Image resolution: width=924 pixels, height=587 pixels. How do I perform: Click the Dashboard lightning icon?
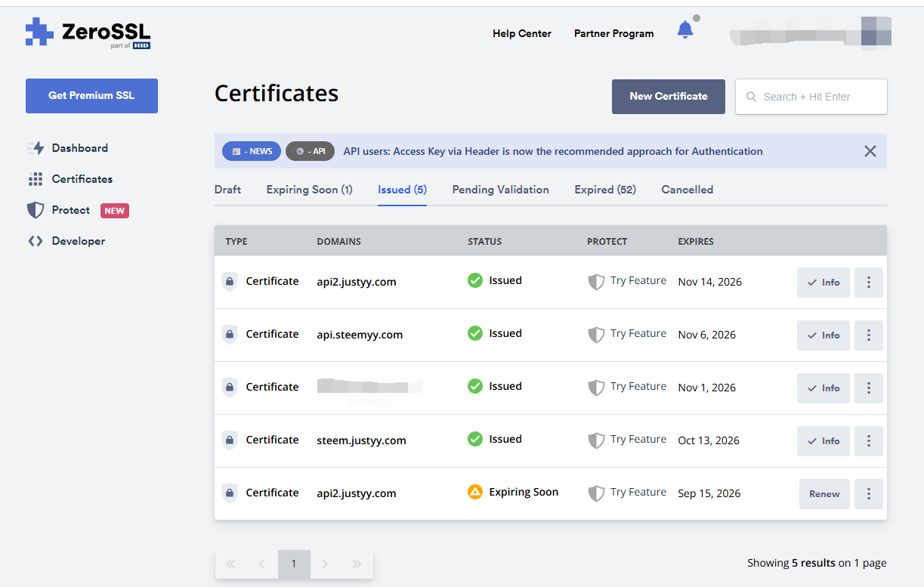[x=36, y=148]
